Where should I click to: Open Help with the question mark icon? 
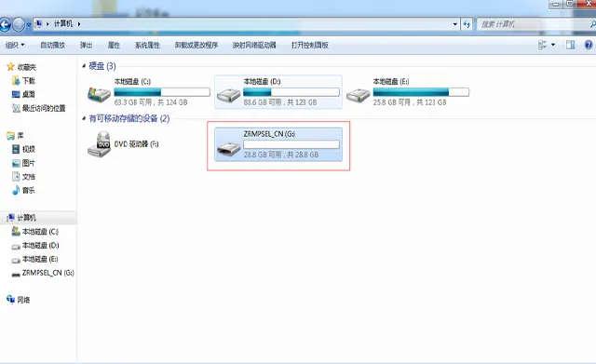click(589, 45)
